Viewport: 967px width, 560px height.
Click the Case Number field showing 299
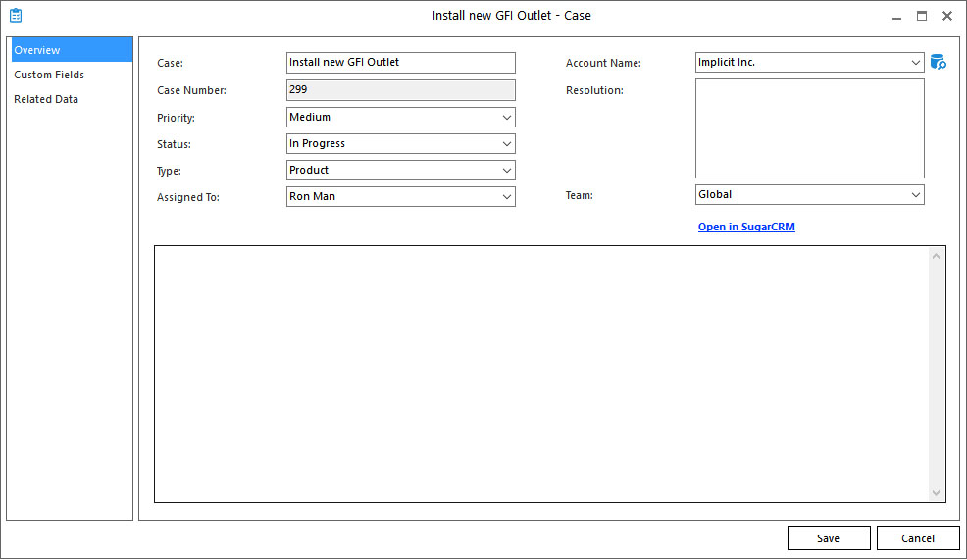tap(400, 90)
